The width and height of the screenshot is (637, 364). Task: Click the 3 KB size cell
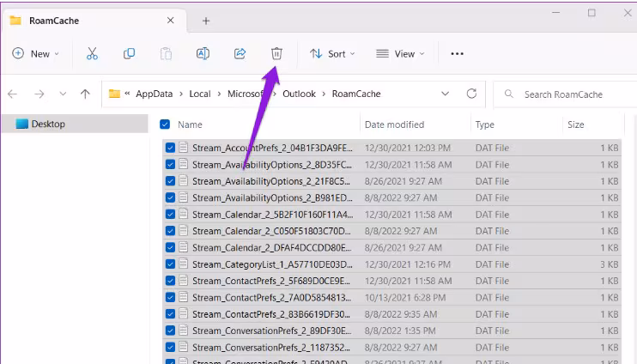click(x=610, y=264)
